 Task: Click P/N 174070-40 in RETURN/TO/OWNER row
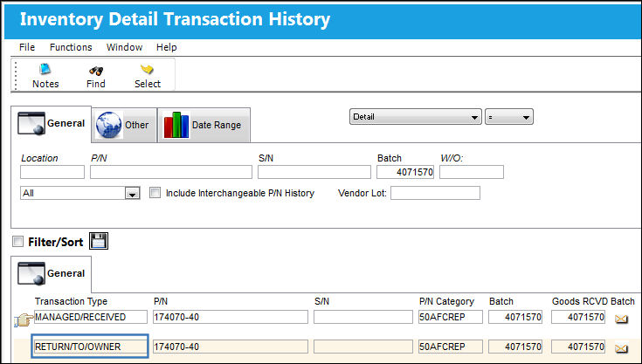pos(231,347)
